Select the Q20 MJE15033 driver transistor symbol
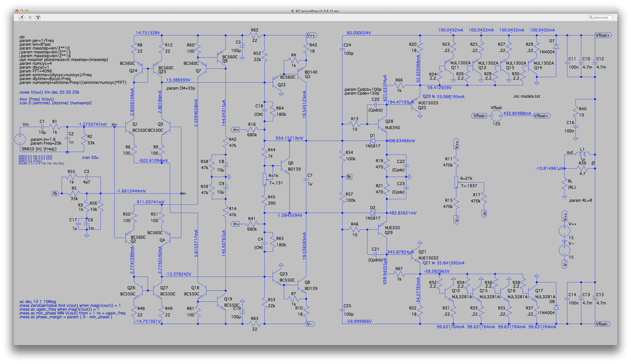The image size is (631, 364). (416, 105)
